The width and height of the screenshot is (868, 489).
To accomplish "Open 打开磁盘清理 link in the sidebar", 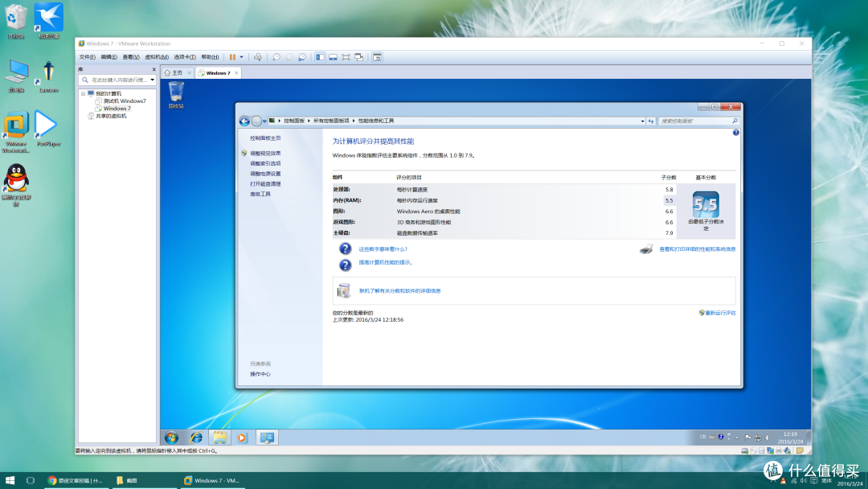I will [265, 184].
